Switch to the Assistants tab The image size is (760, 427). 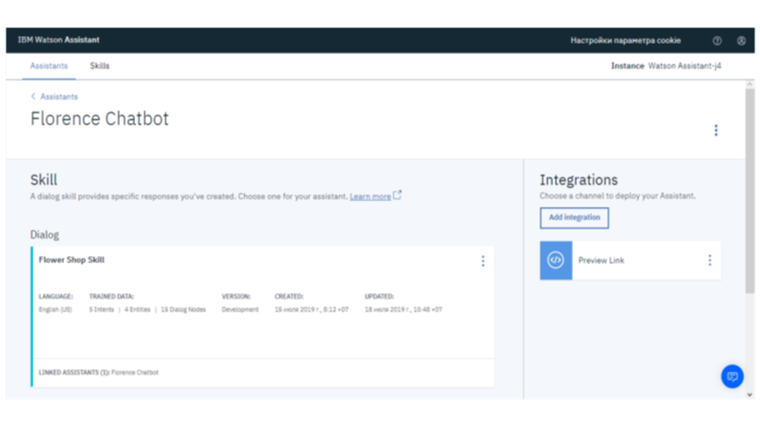point(49,66)
